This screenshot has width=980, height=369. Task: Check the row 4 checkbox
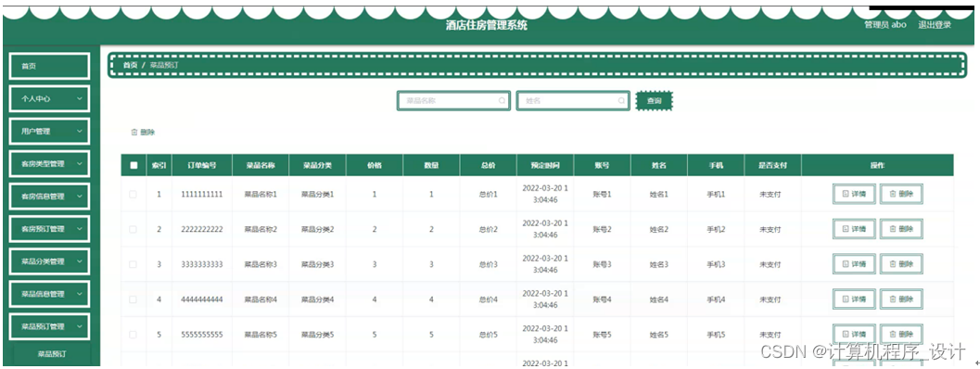pos(133,299)
